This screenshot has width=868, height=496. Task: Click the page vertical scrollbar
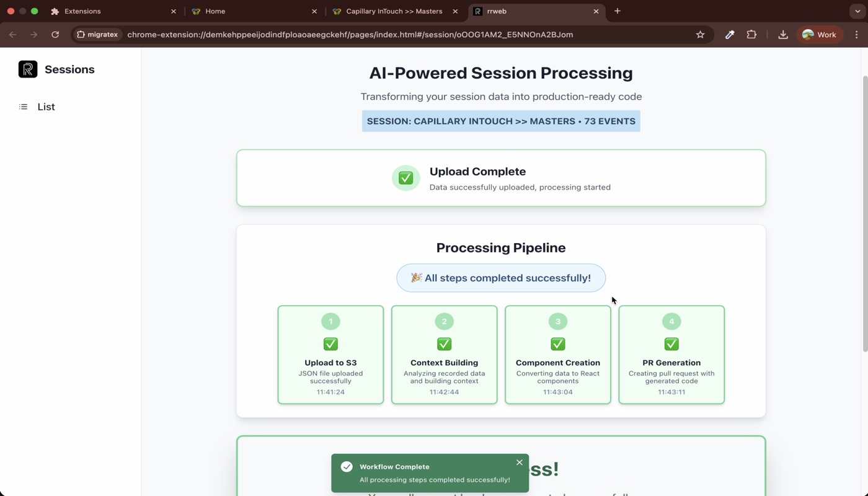865,214
